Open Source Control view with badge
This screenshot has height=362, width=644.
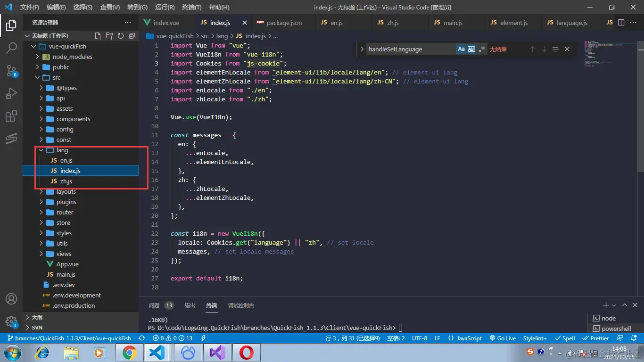coord(11,71)
